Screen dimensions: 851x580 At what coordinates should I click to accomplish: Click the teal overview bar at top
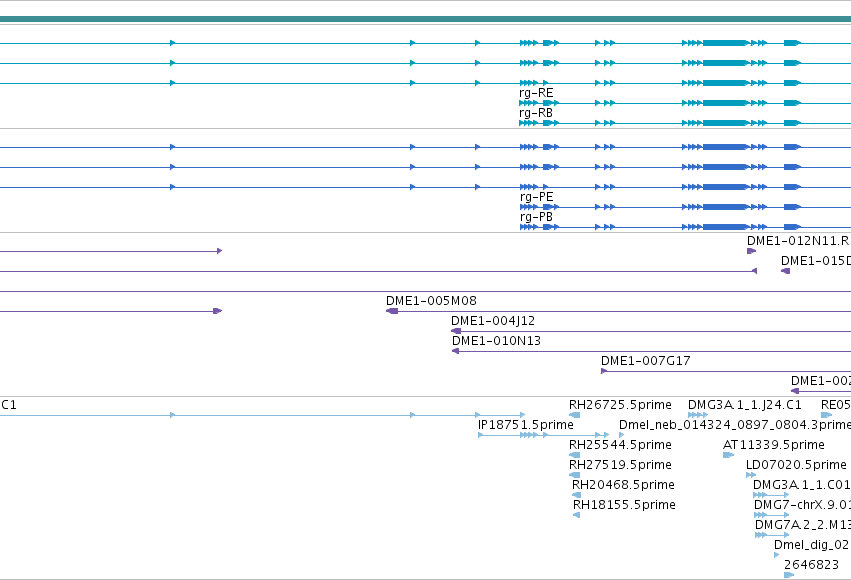coord(426,19)
